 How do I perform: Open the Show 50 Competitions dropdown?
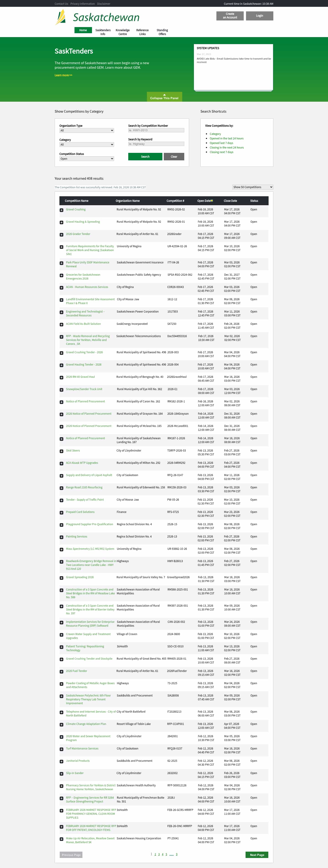click(252, 187)
